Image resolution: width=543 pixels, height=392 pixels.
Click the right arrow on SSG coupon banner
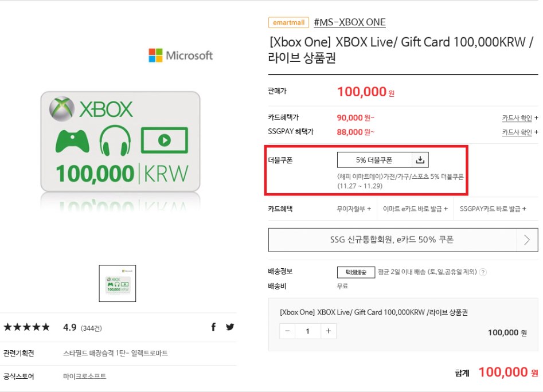[x=527, y=240]
